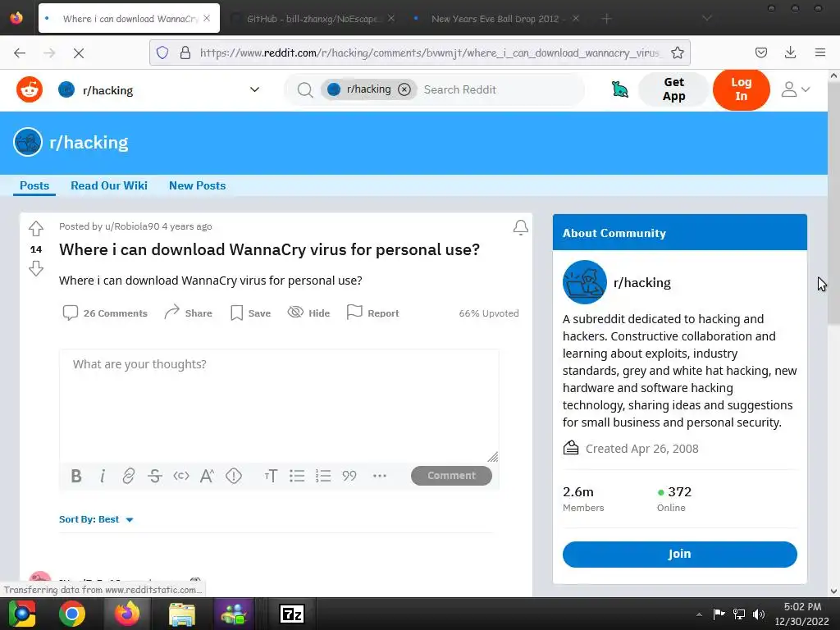Screen dimensions: 840x630
Task: Open File Explorer from the taskbar
Action: pyautogui.click(x=181, y=614)
